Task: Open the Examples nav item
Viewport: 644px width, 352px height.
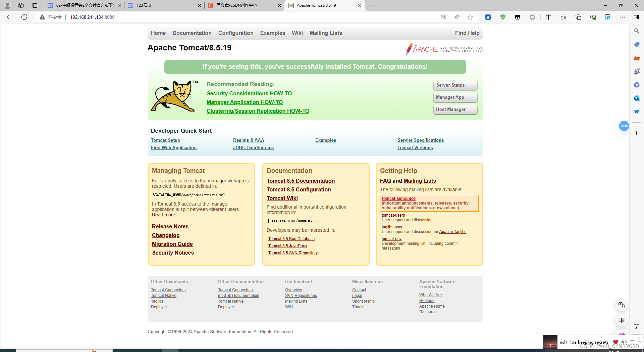Action: [x=272, y=33]
